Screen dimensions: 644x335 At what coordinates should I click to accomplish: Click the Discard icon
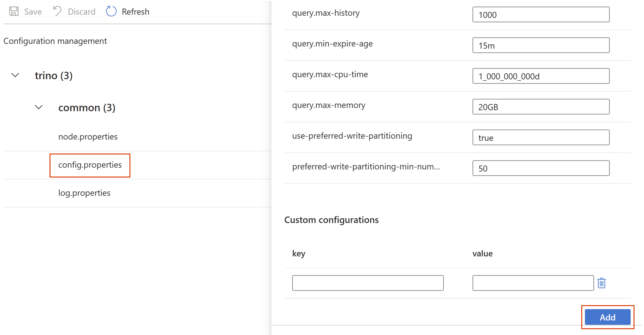pos(56,11)
